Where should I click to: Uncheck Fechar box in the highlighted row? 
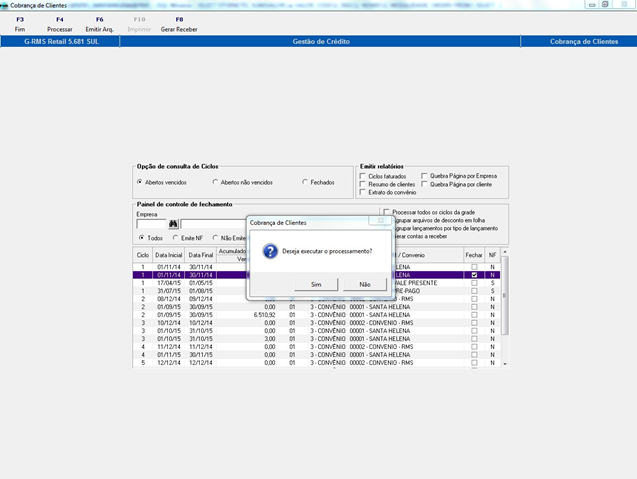click(x=474, y=275)
